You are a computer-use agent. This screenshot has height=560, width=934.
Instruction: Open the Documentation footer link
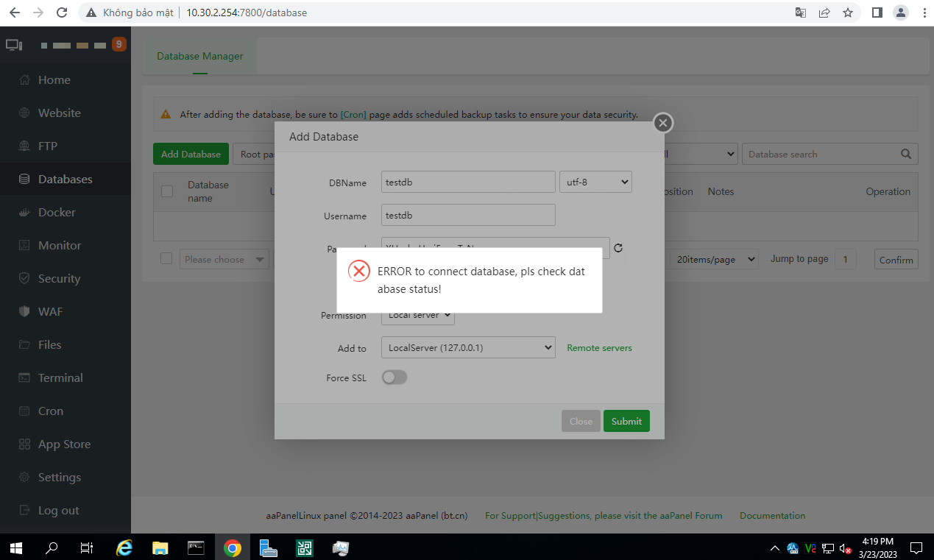773,516
